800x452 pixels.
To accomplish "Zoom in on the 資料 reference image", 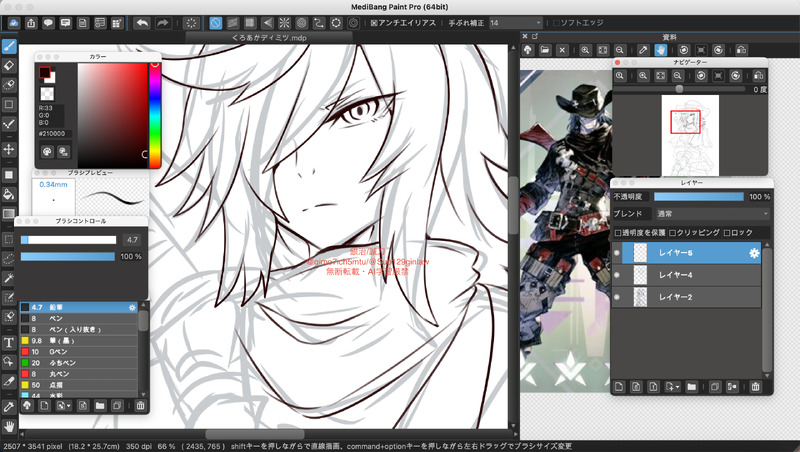I will [585, 50].
